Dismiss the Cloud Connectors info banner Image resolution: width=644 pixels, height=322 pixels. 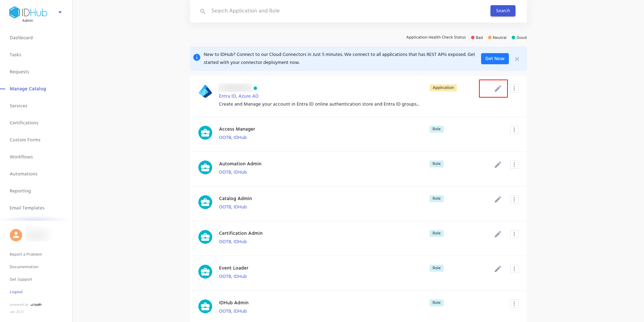click(517, 59)
